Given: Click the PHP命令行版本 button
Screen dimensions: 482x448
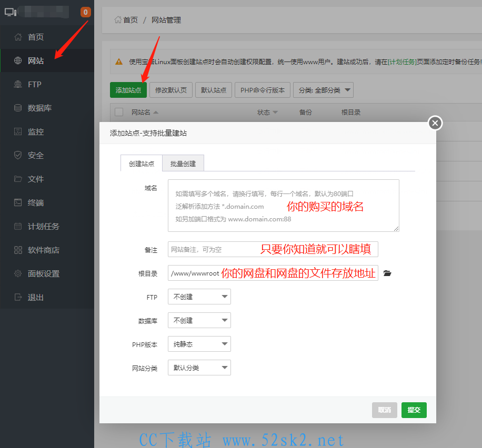Looking at the screenshot, I should pos(263,90).
